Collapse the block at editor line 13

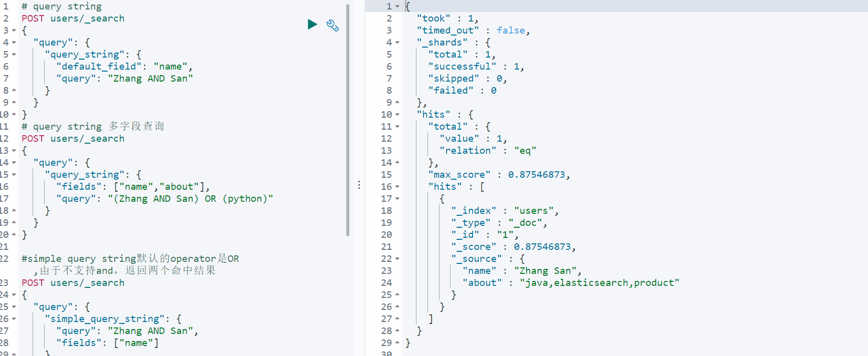point(14,151)
